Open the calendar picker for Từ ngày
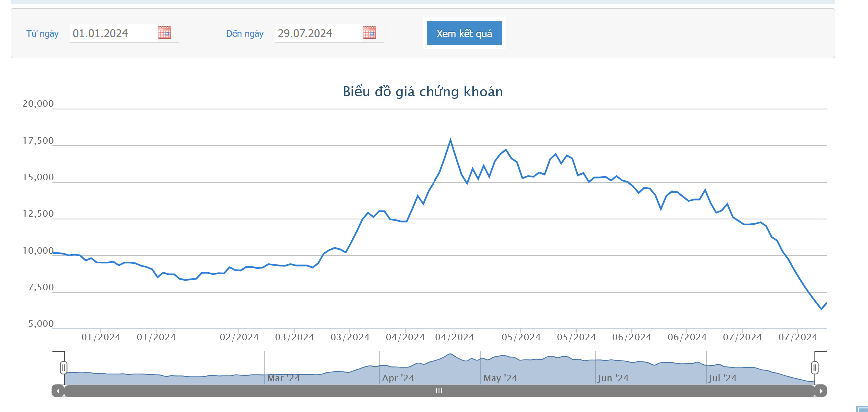Image resolution: width=868 pixels, height=412 pixels. pos(164,33)
